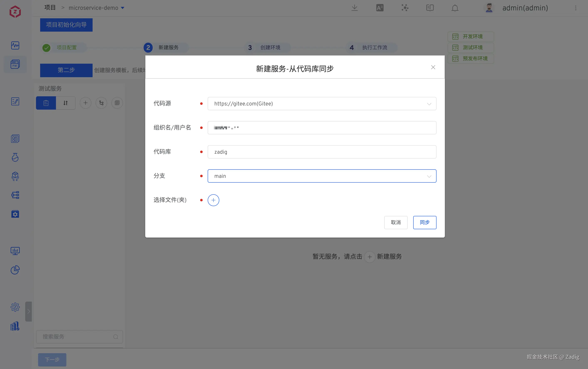
Task: Click the flask testing icon in sidebar
Action: pos(15,157)
